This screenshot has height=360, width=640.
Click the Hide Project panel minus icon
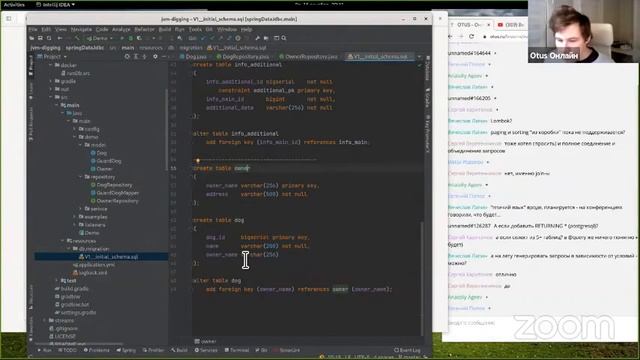(164, 56)
